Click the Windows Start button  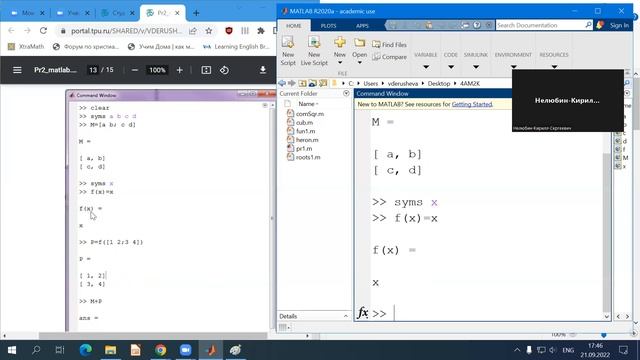(12, 350)
